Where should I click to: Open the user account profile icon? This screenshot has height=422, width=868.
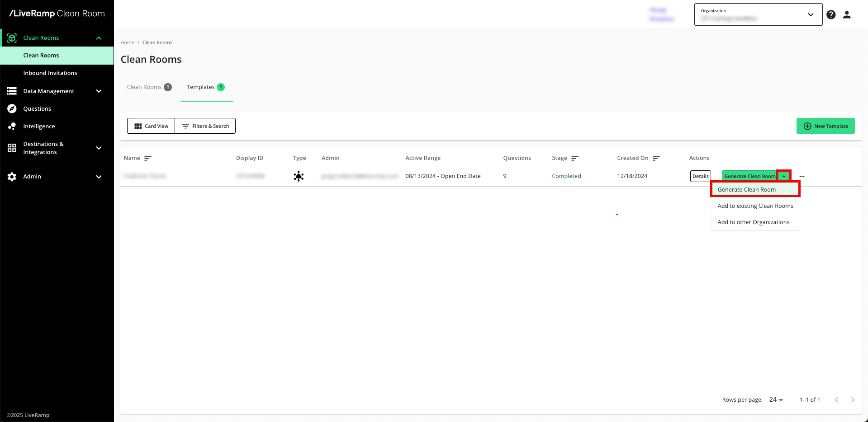[847, 15]
